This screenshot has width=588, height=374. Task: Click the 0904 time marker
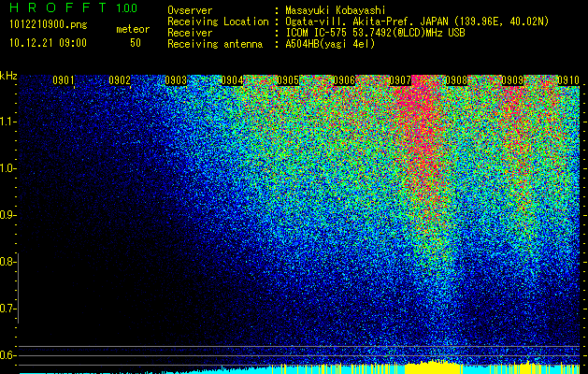pyautogui.click(x=232, y=80)
